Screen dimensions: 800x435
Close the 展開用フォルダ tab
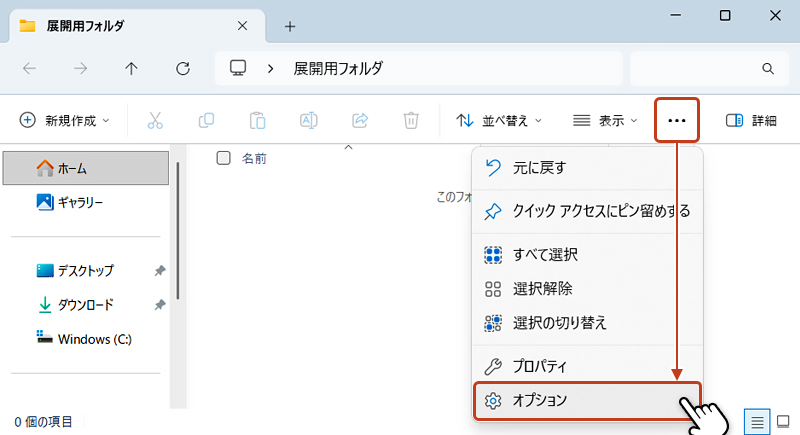pyautogui.click(x=242, y=25)
